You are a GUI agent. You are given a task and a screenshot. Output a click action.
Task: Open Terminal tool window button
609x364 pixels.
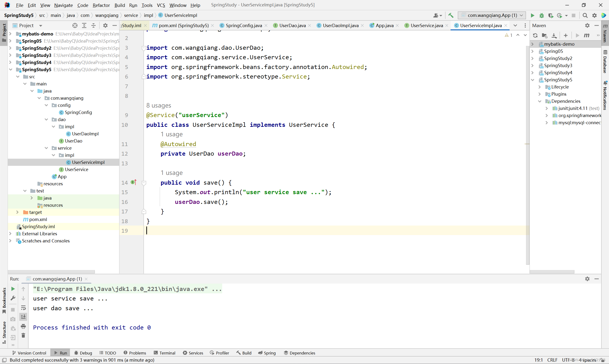tap(165, 353)
